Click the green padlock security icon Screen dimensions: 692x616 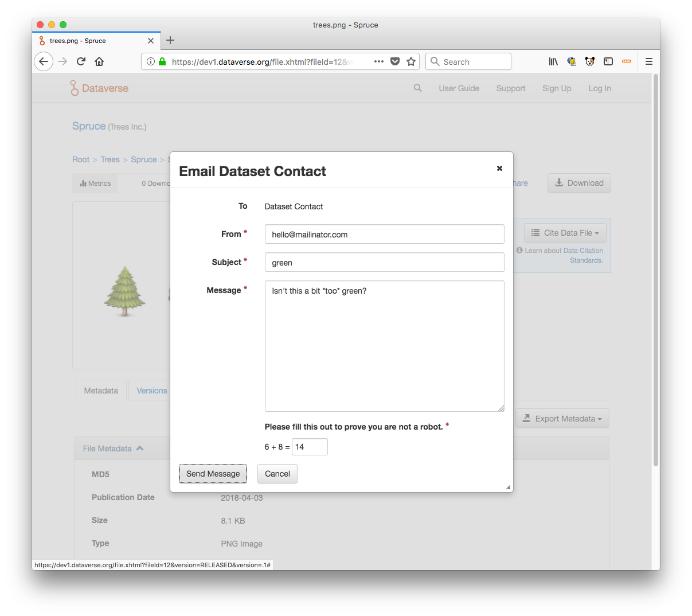(162, 61)
